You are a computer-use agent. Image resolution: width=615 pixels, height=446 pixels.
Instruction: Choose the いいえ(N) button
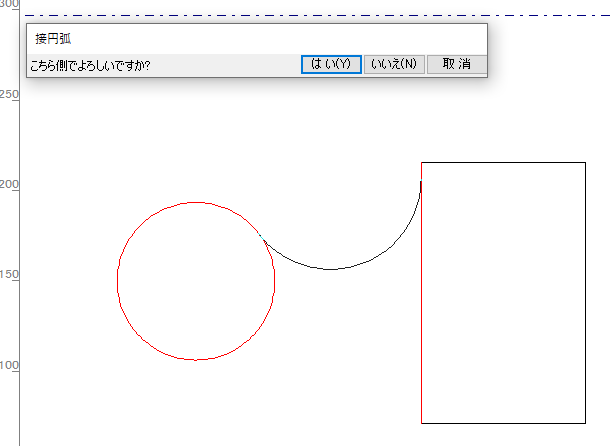[x=394, y=64]
